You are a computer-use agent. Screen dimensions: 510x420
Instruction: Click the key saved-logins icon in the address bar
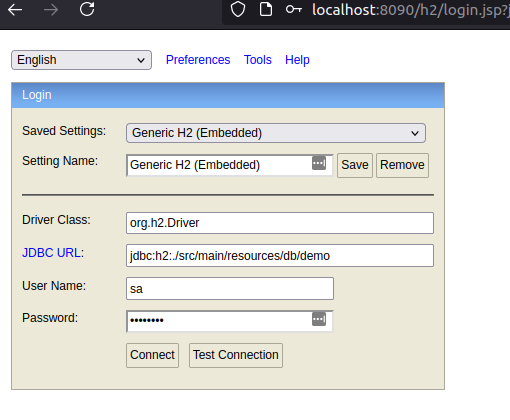point(294,10)
